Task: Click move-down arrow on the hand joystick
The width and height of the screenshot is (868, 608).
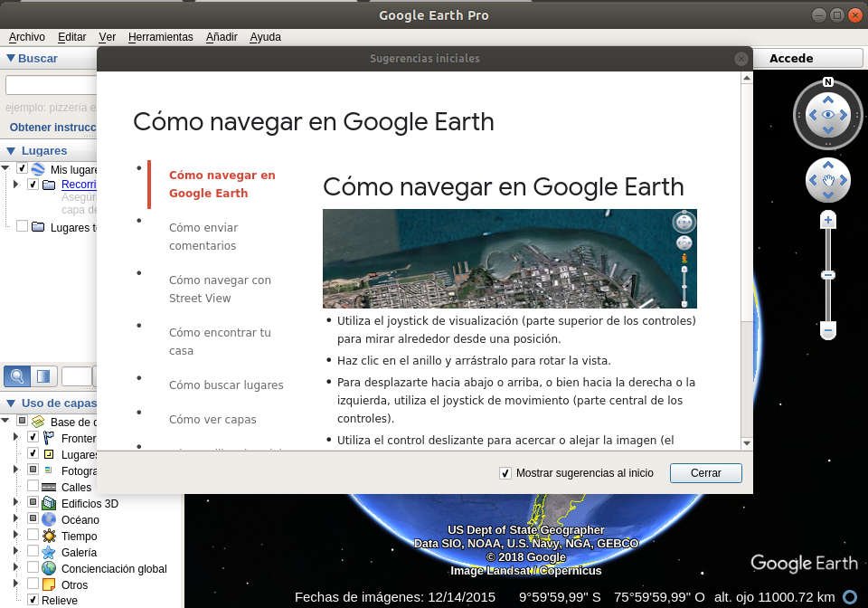Action: pos(827,195)
